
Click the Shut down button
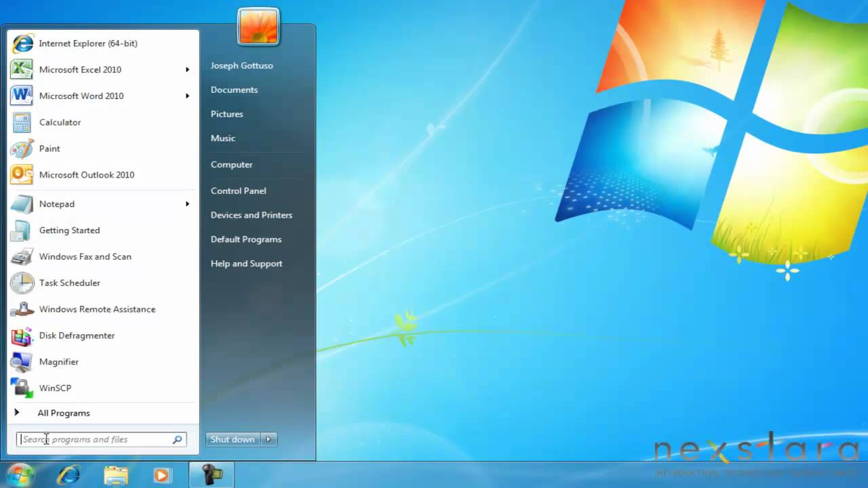(233, 440)
